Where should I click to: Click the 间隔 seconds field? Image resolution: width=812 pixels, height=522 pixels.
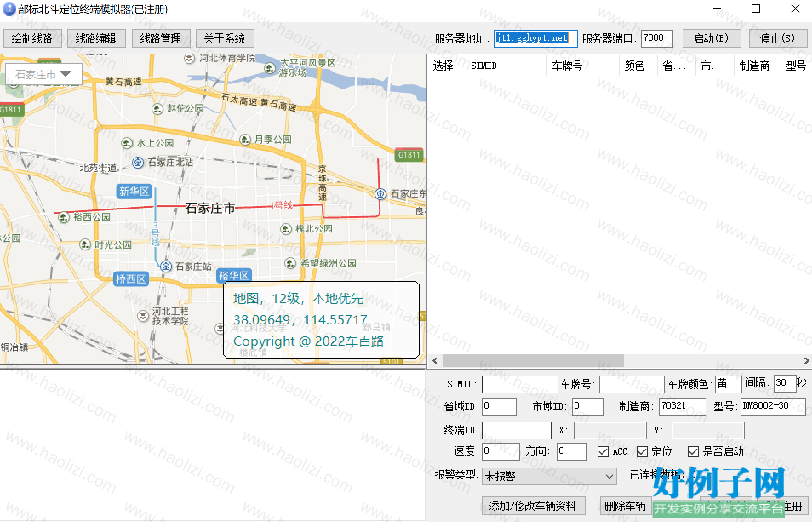click(785, 383)
